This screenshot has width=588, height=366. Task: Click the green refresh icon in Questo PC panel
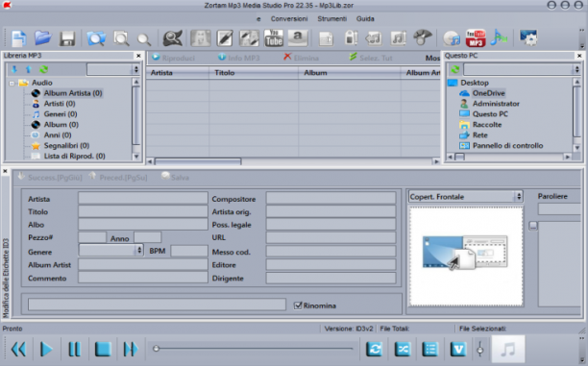pyautogui.click(x=454, y=69)
